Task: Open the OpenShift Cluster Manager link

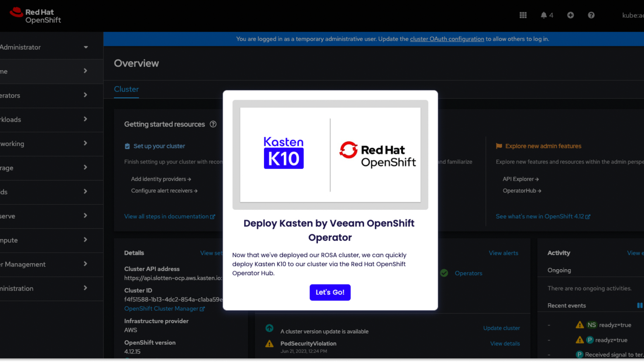Action: pos(164,309)
